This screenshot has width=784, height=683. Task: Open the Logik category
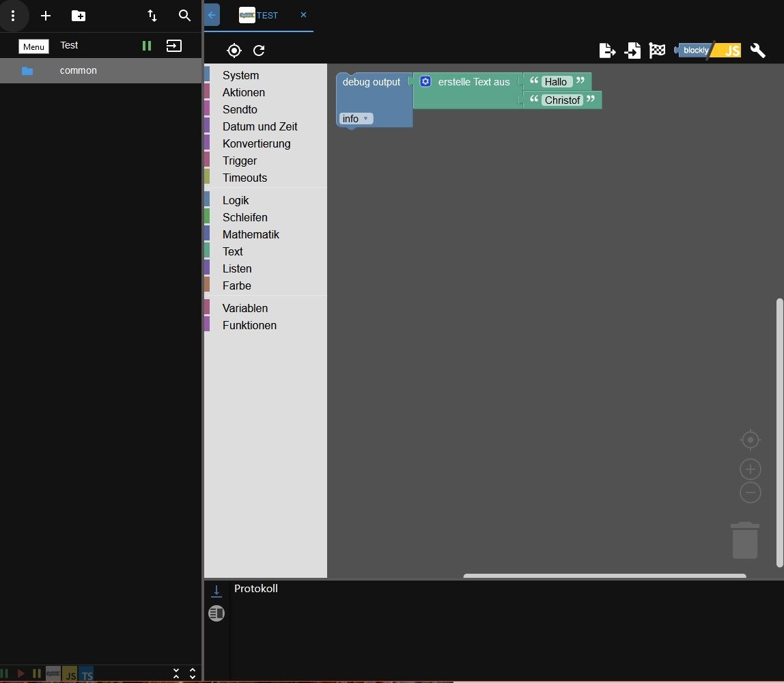pos(266,200)
